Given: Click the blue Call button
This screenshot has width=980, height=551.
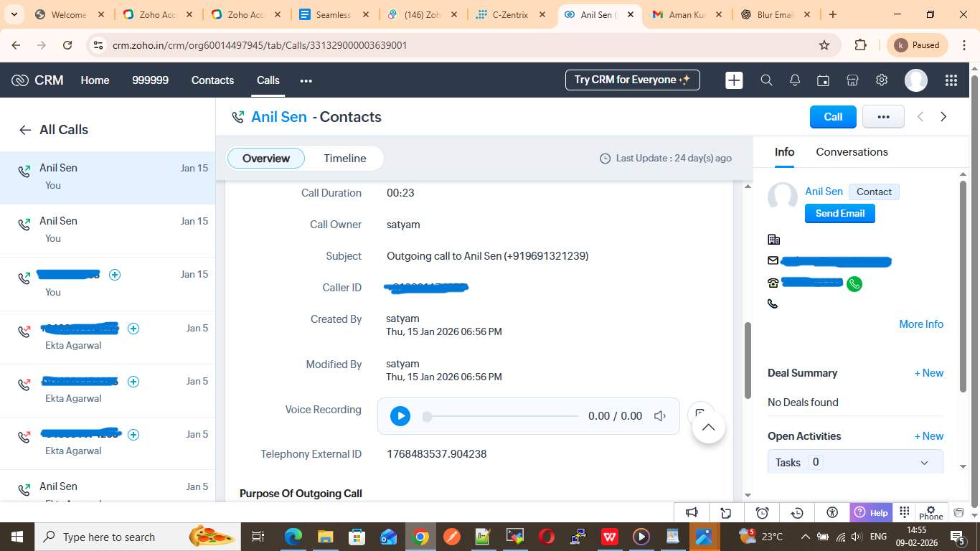Looking at the screenshot, I should tap(832, 117).
